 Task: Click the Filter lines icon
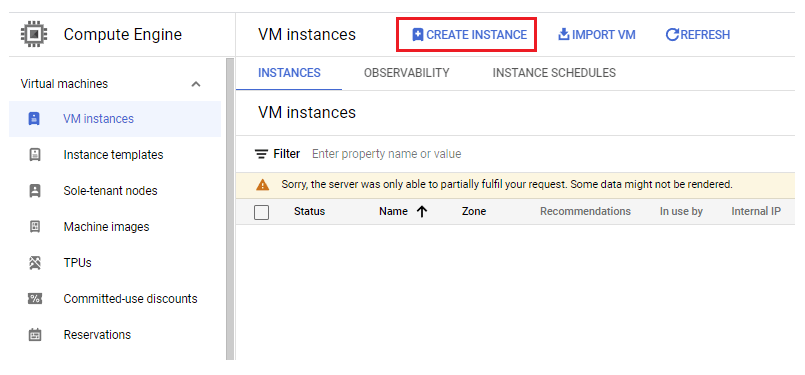(x=262, y=154)
